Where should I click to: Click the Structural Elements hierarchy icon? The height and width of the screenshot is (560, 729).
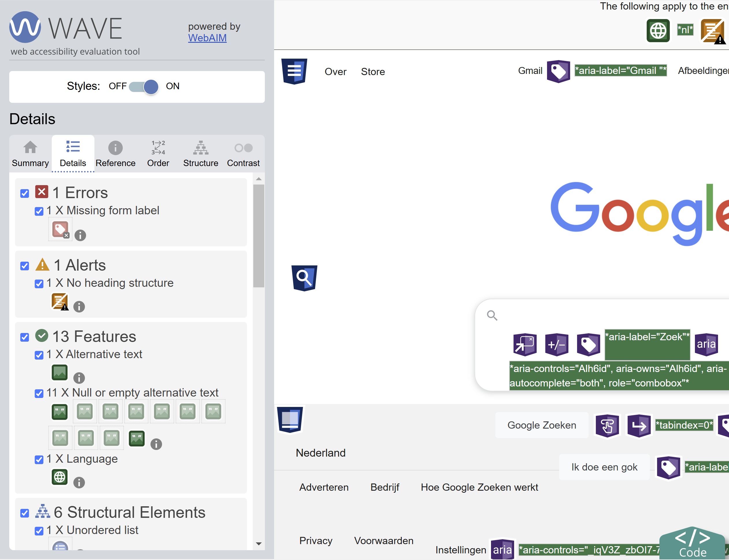(42, 511)
